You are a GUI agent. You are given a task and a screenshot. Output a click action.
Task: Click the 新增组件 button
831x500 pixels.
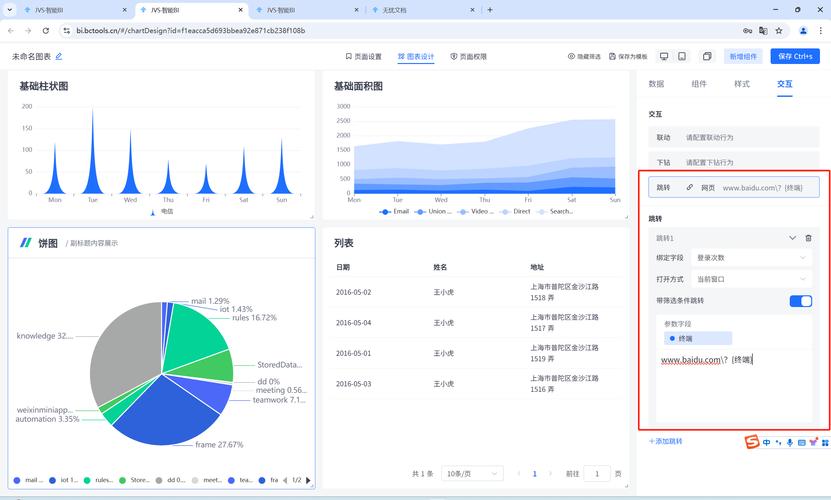coord(743,56)
